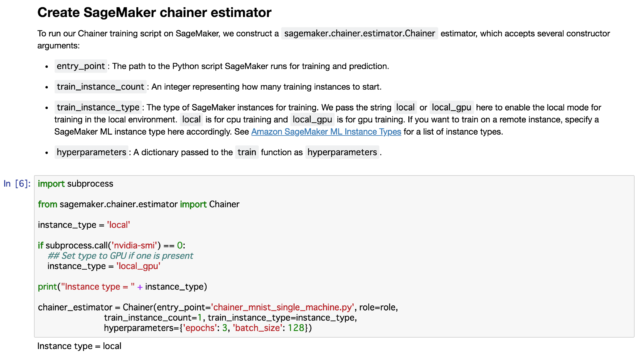Click the print("Instance type = ") statement

pos(122,287)
